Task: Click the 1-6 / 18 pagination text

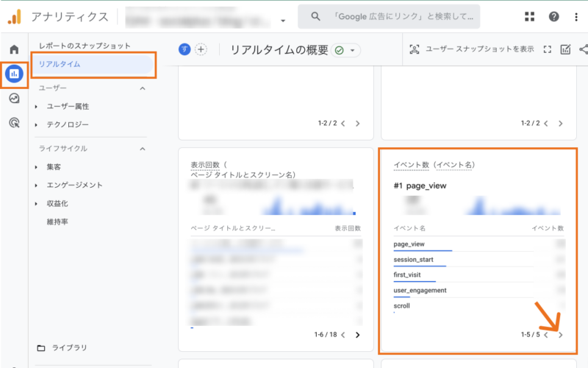Action: click(x=326, y=335)
